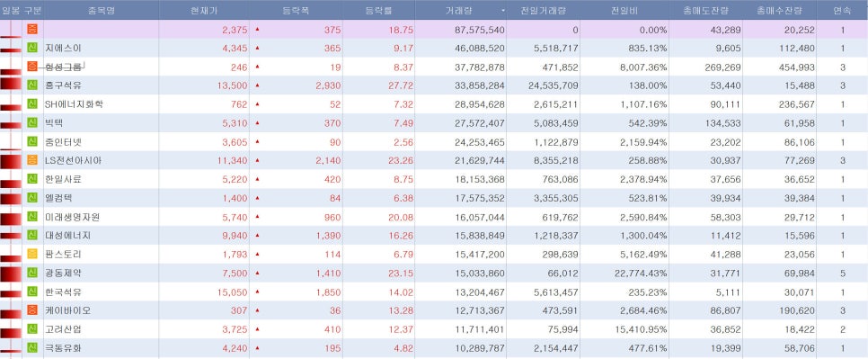Click the green 신 badge beside 지에스이

pos(32,48)
